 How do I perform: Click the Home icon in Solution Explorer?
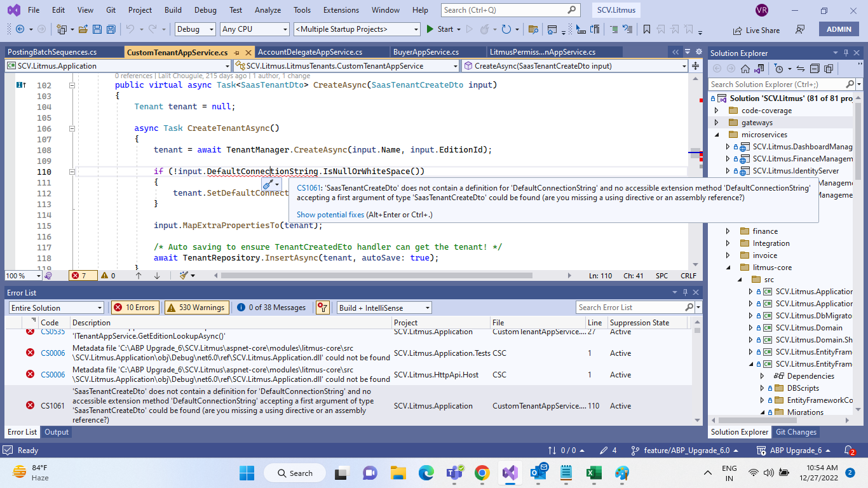point(745,69)
